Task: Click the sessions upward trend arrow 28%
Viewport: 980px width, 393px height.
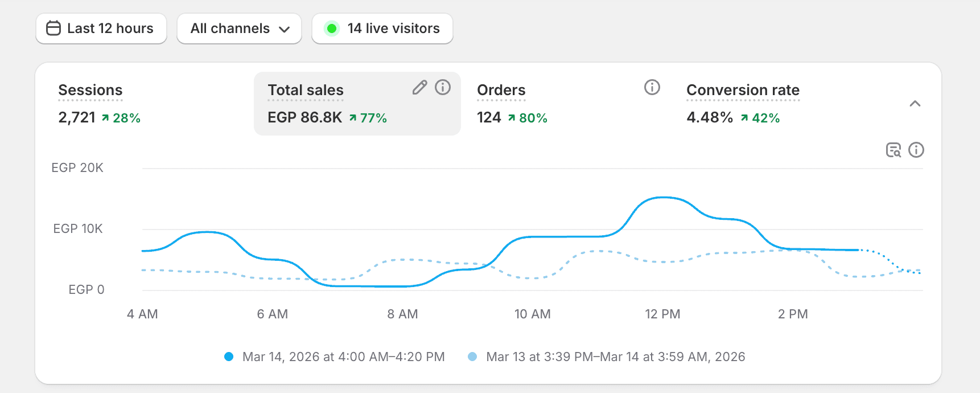Action: 121,118
